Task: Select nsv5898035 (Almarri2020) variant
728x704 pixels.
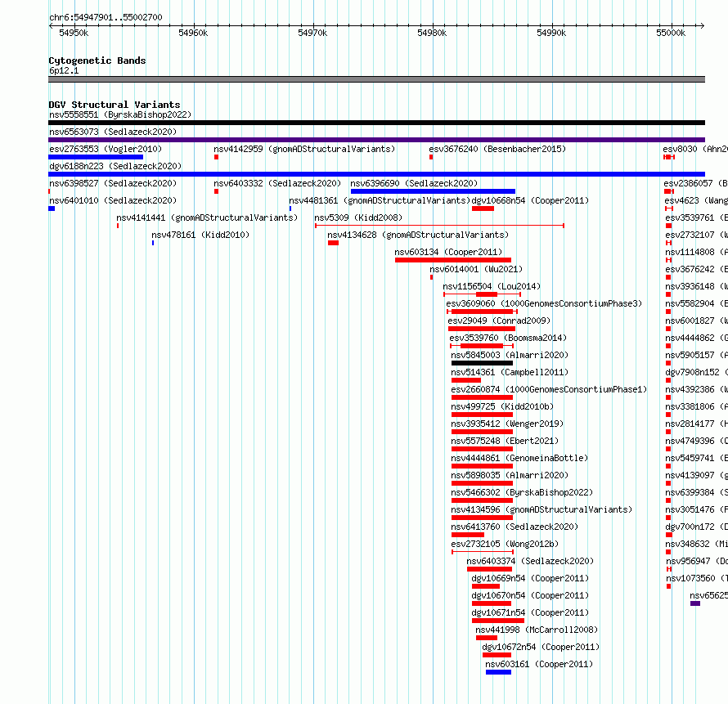Action: (510, 475)
